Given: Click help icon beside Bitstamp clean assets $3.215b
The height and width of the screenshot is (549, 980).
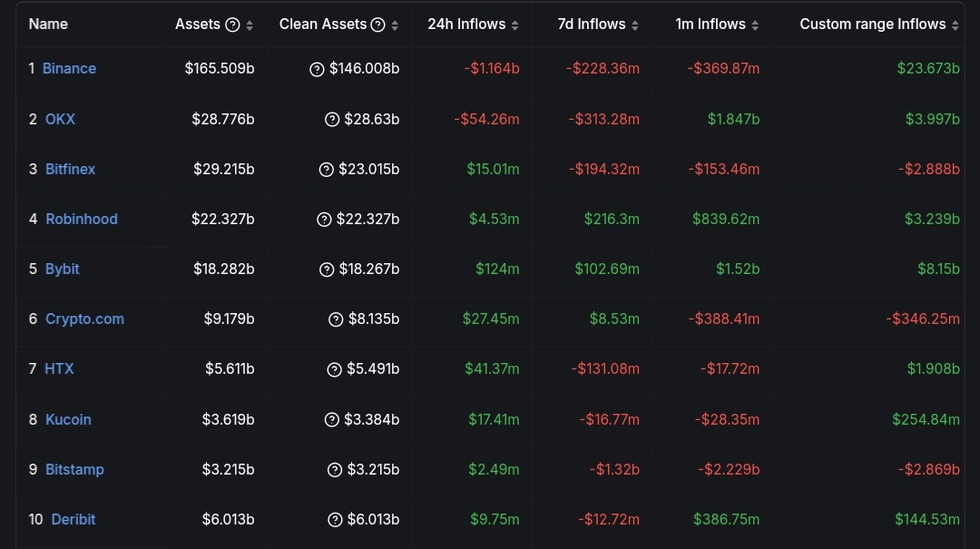Looking at the screenshot, I should 334,469.
